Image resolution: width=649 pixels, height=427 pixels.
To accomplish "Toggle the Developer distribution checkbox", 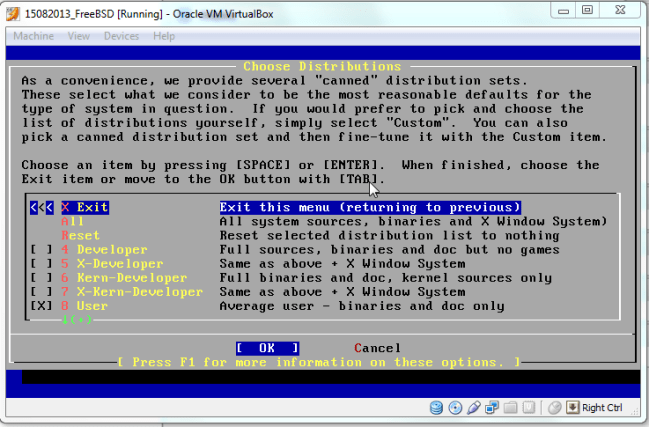I will [41, 249].
